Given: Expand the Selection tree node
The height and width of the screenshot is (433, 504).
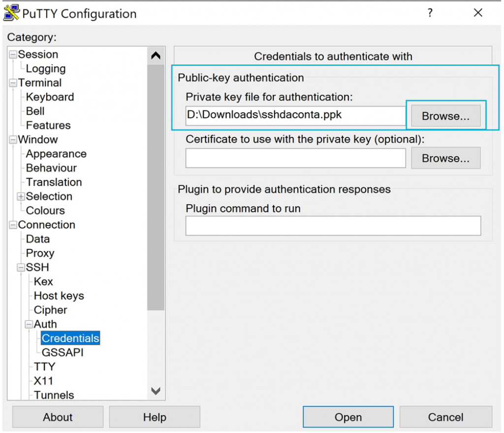Looking at the screenshot, I should (x=21, y=196).
